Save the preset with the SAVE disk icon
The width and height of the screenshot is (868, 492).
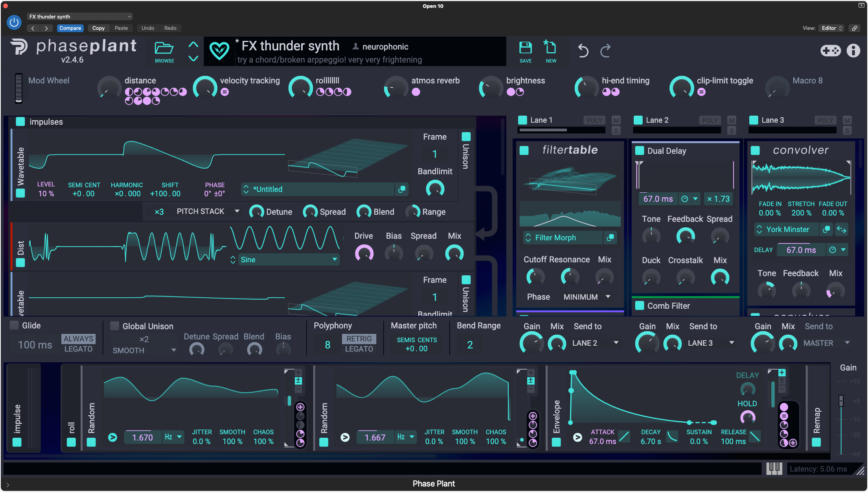coord(526,48)
